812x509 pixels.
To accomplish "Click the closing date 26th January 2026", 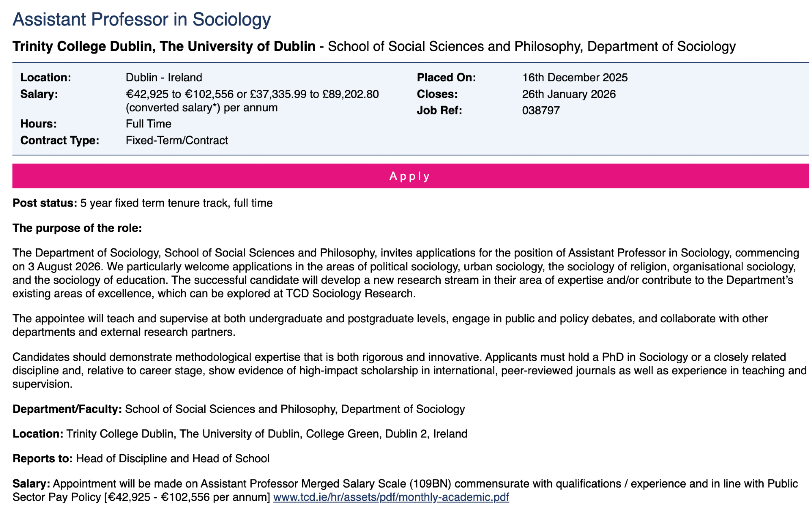I will 569,94.
